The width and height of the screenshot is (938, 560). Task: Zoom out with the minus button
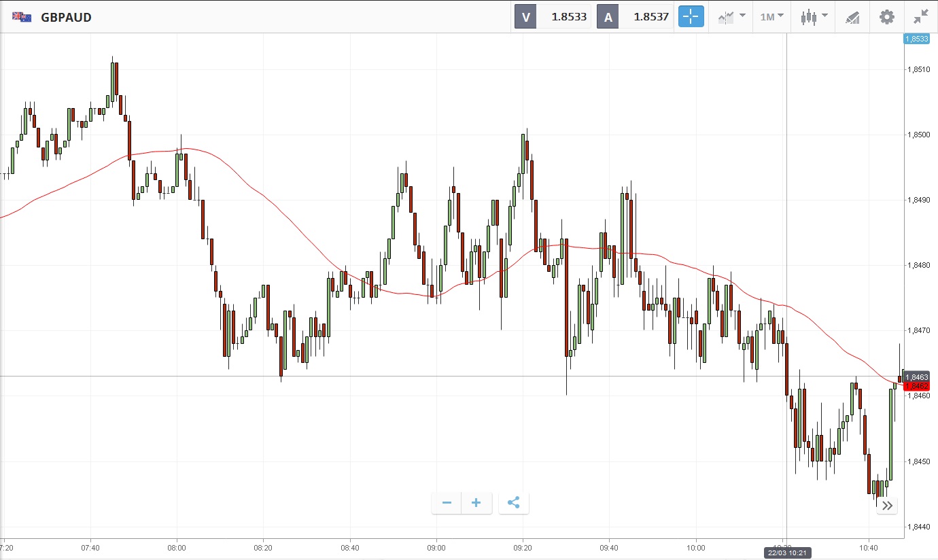[x=447, y=503]
